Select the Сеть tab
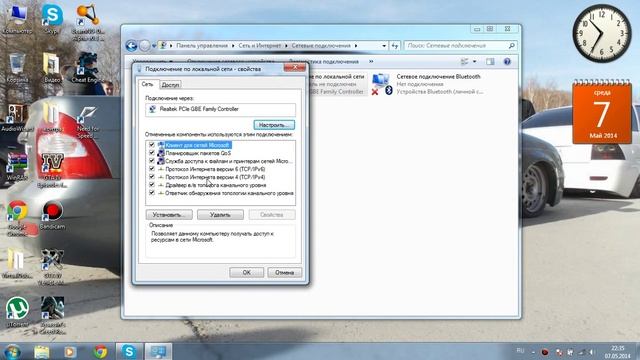Image resolution: width=640 pixels, height=360 pixels. tap(147, 84)
